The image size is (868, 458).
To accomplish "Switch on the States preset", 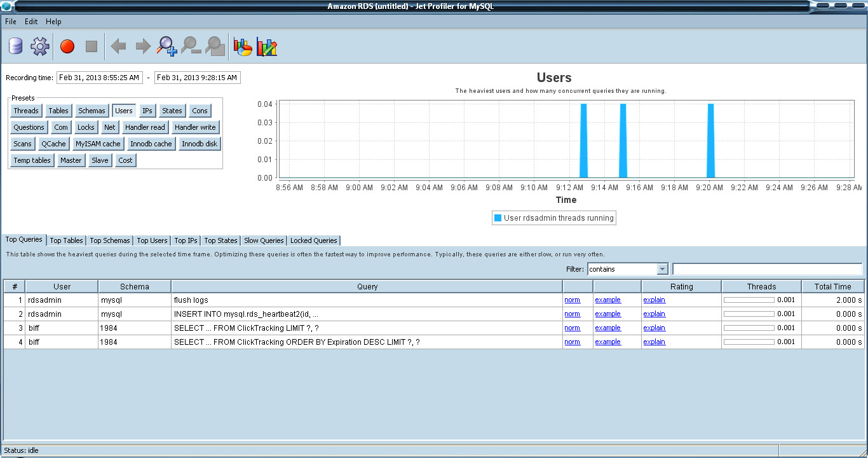I will tap(172, 111).
